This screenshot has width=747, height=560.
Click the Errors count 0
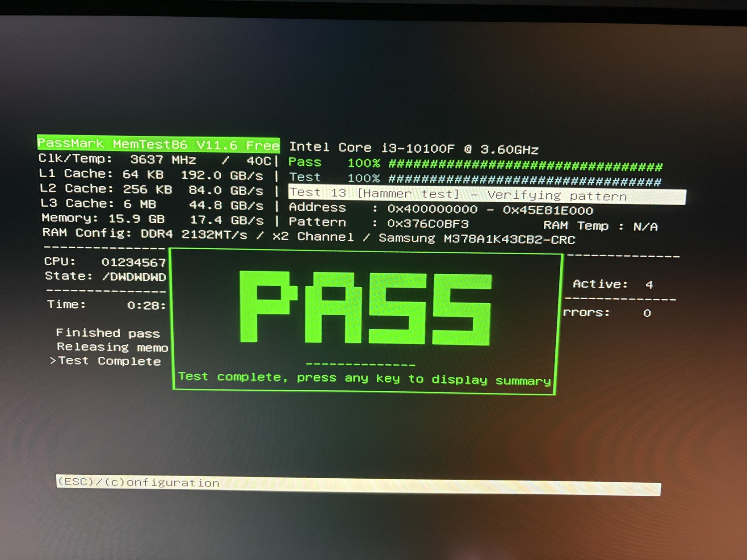[647, 313]
